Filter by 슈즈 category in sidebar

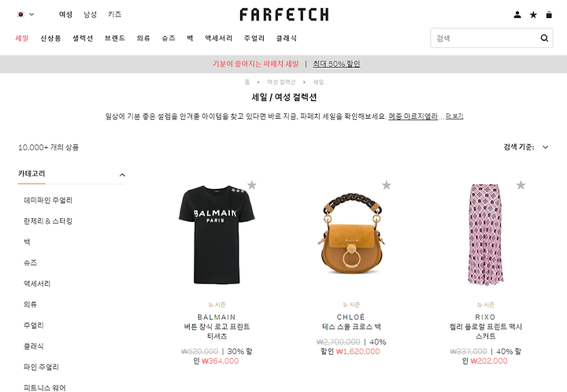coord(31,263)
